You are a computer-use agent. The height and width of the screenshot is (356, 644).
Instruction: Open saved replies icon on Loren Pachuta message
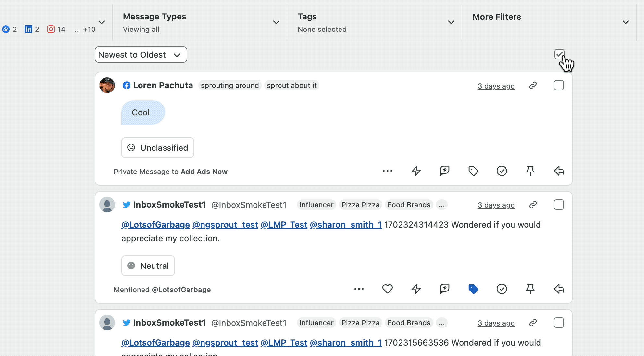445,171
